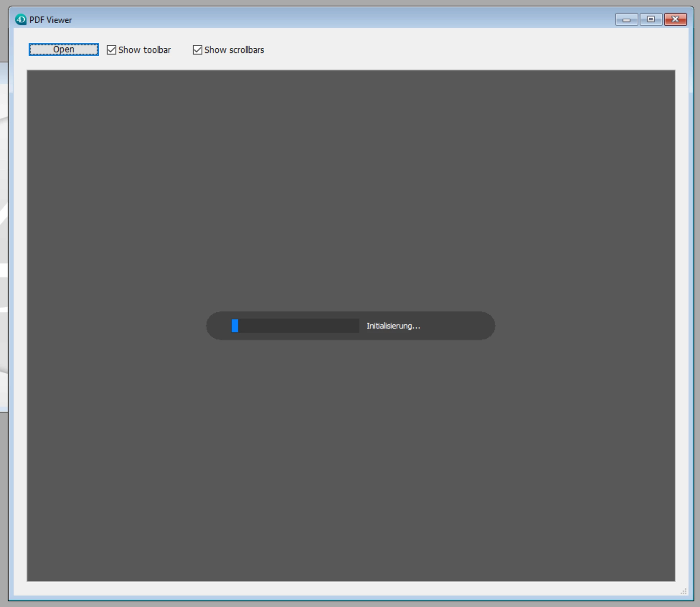The height and width of the screenshot is (607, 700).
Task: Click empty title bar space beside title
Action: coord(323,19)
